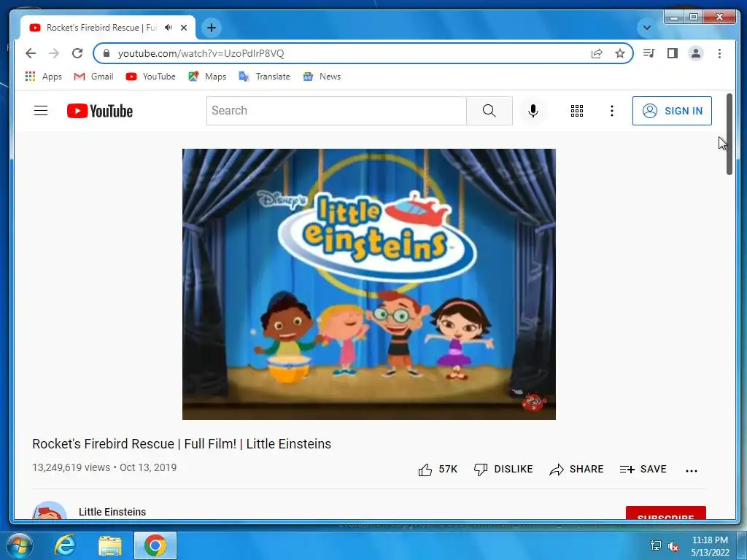The height and width of the screenshot is (560, 747).
Task: Open the network tray icon
Action: pyautogui.click(x=656, y=546)
